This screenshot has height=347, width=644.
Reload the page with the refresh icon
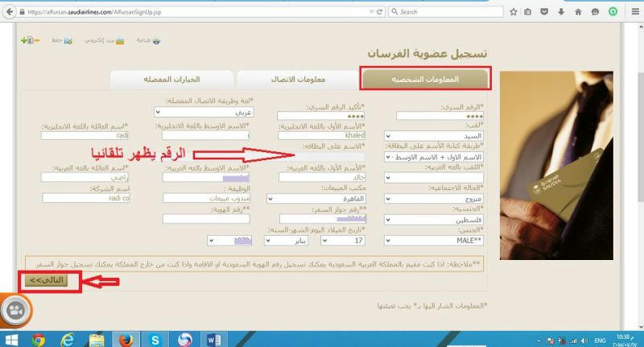click(378, 12)
